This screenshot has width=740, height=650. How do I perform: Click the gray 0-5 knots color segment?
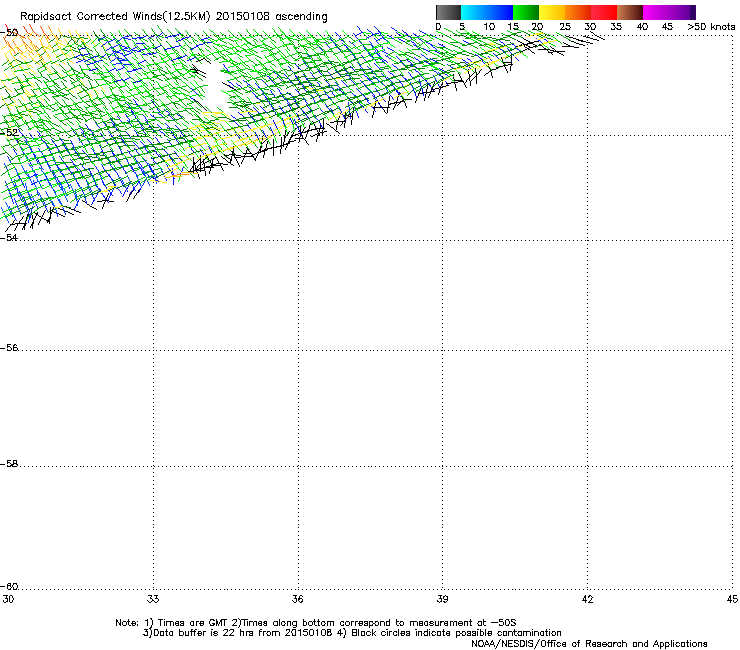point(448,12)
